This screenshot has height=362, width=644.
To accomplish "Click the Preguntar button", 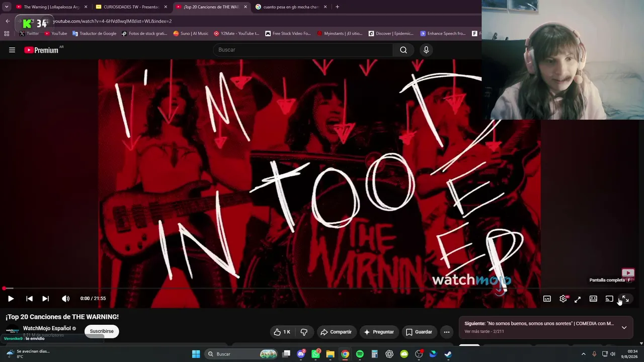I will click(378, 332).
